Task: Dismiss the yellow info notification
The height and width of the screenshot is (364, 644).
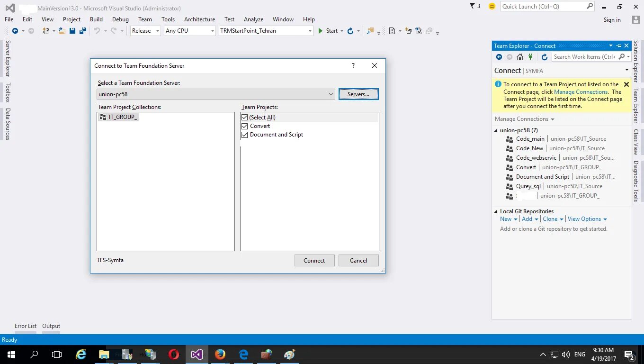Action: (626, 84)
